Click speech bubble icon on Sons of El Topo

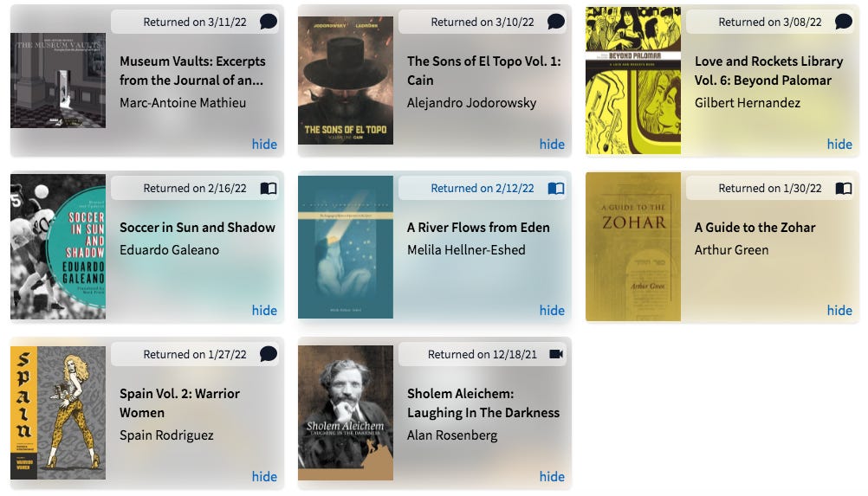point(556,22)
